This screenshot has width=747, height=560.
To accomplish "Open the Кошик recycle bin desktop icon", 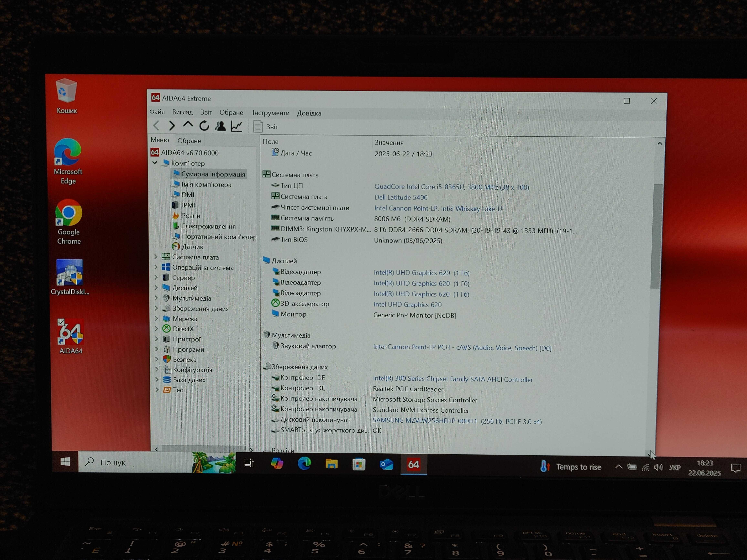I will click(x=67, y=97).
